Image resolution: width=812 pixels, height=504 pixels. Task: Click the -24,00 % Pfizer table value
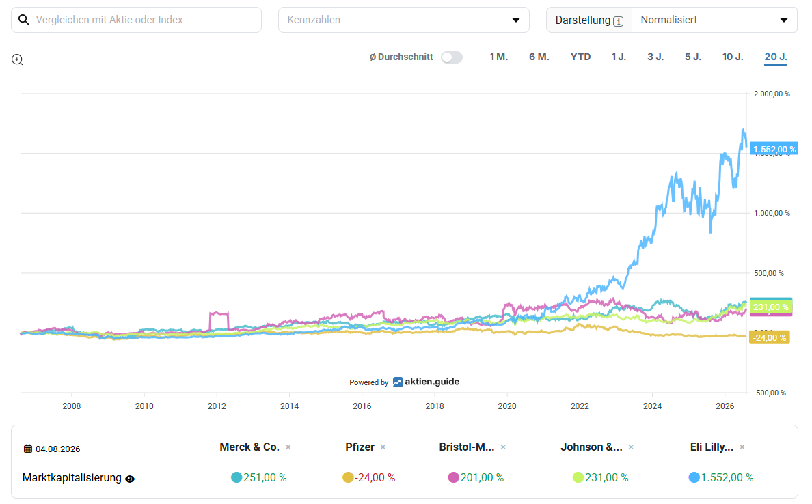[375, 477]
